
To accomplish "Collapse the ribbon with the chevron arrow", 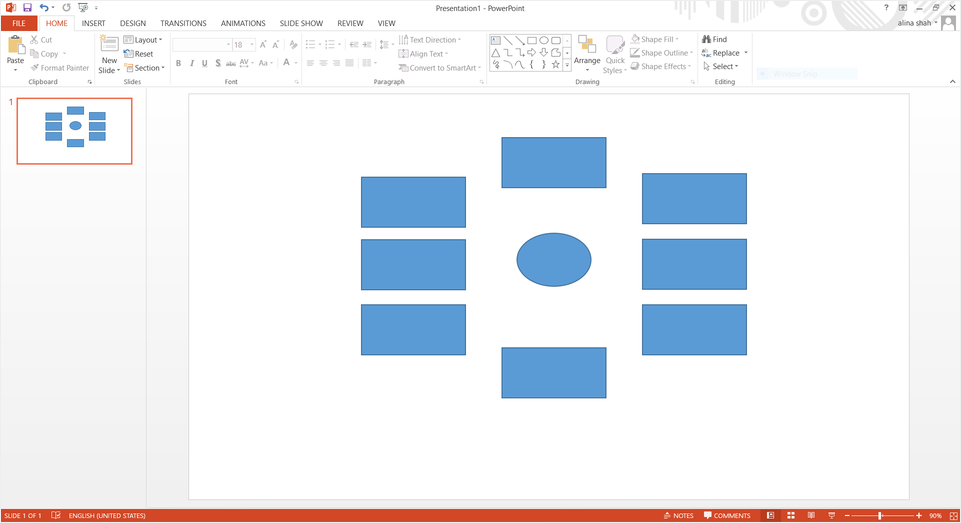I will pos(951,82).
